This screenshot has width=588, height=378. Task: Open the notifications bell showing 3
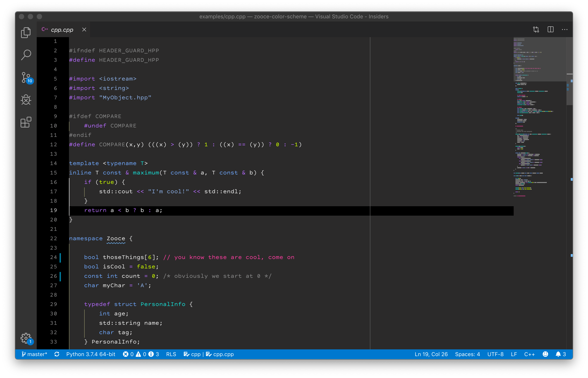[x=560, y=354]
